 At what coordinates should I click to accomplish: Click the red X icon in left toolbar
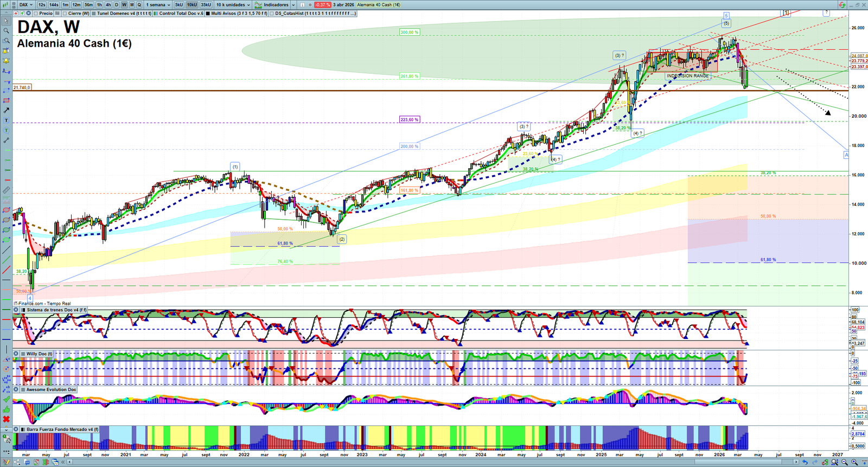click(x=6, y=419)
